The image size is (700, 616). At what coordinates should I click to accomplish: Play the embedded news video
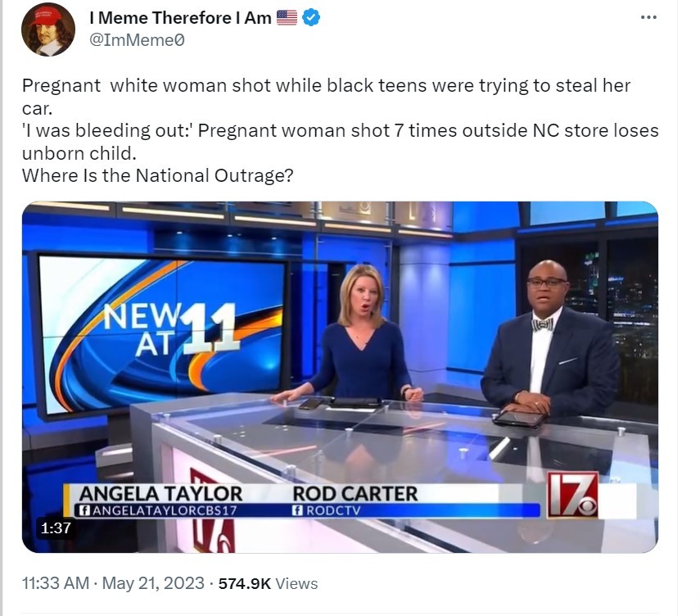click(x=340, y=377)
